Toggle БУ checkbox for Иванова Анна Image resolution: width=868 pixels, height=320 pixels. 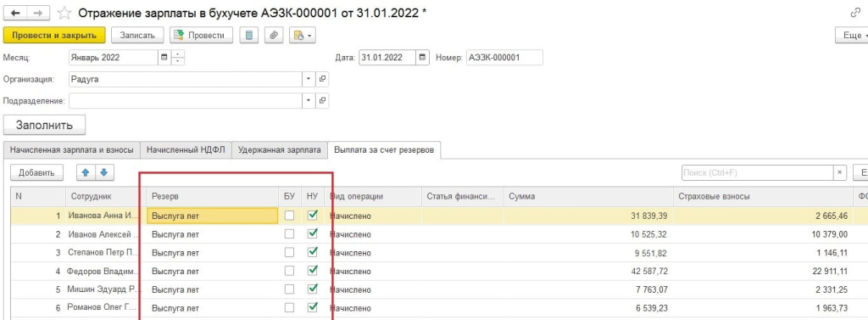pos(289,216)
